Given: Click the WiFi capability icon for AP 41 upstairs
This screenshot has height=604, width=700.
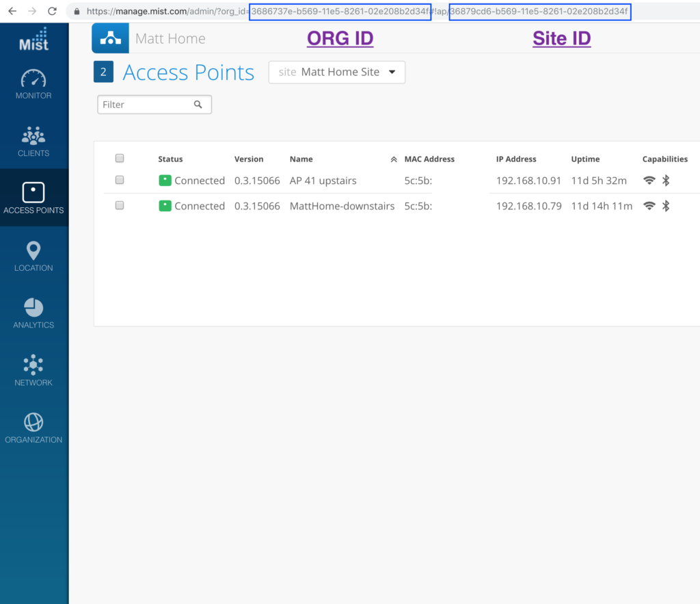Looking at the screenshot, I should point(648,180).
